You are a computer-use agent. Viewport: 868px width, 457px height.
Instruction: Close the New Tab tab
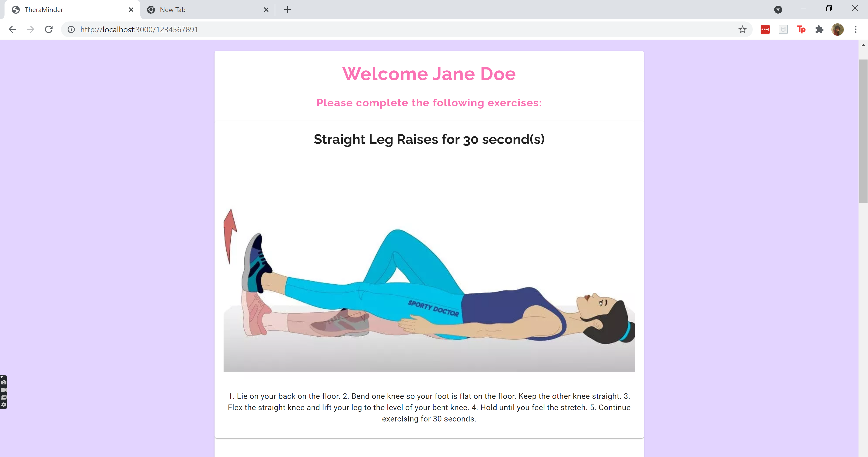266,10
